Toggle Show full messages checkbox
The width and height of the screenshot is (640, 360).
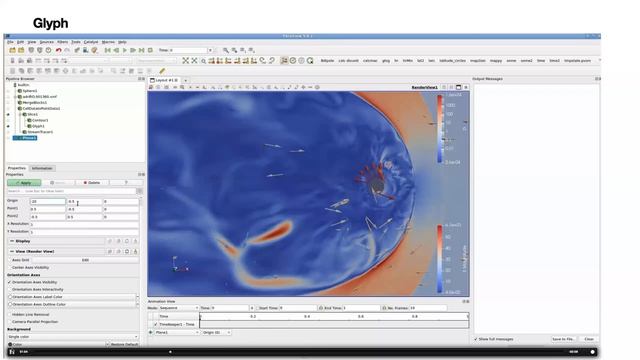click(476, 339)
